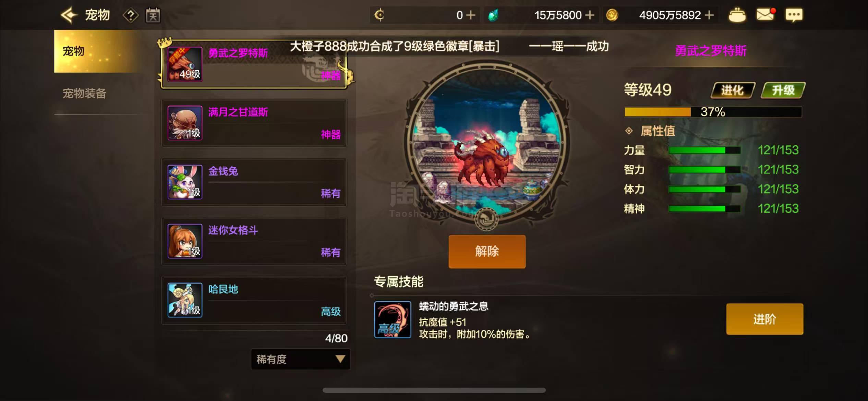Add more green gems with plus

(x=590, y=15)
